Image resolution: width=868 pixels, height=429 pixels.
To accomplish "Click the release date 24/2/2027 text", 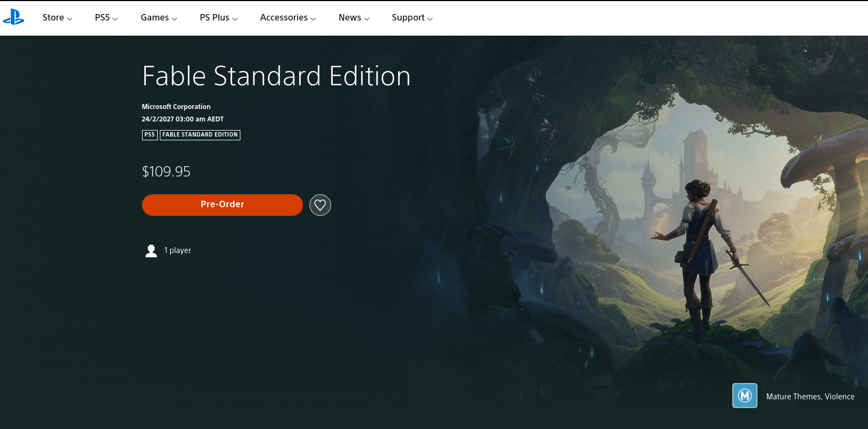I will pyautogui.click(x=183, y=119).
